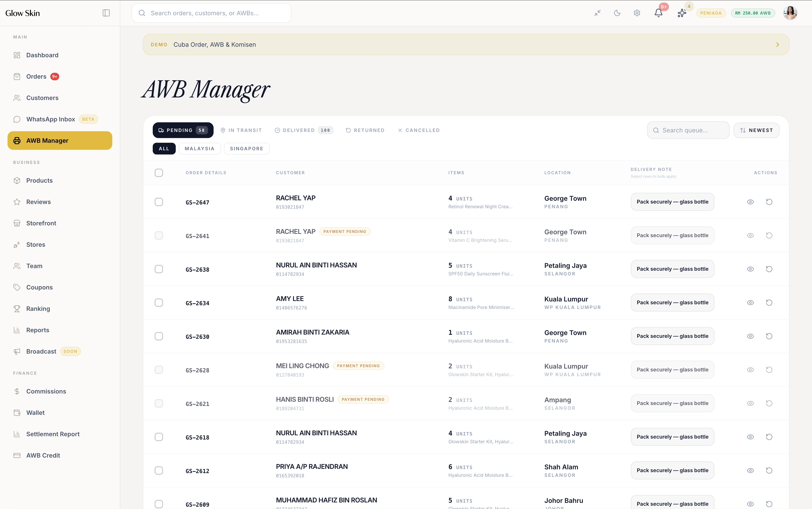The width and height of the screenshot is (812, 509).
Task: Open Wallet icon item
Action: (60, 413)
